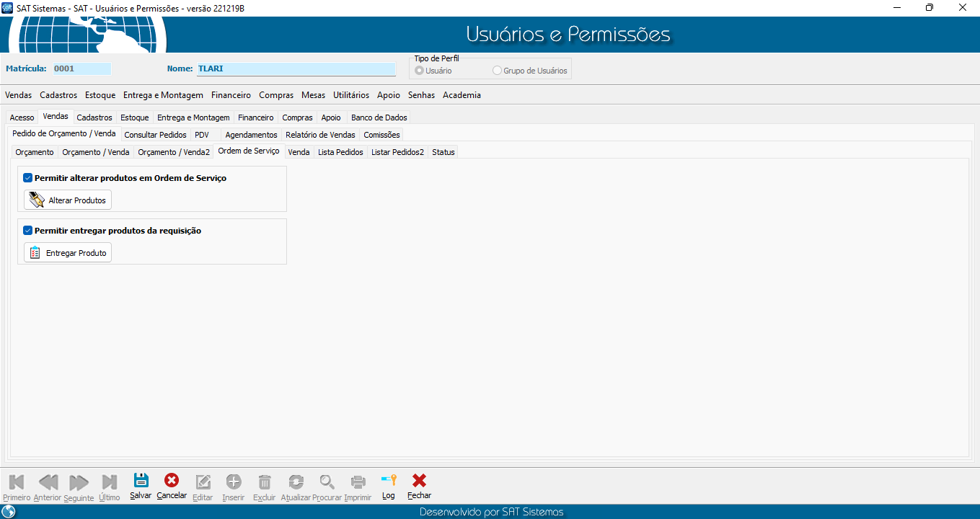Screen dimensions: 980x519
Task: Click the Editar pencil icon
Action: 203,482
